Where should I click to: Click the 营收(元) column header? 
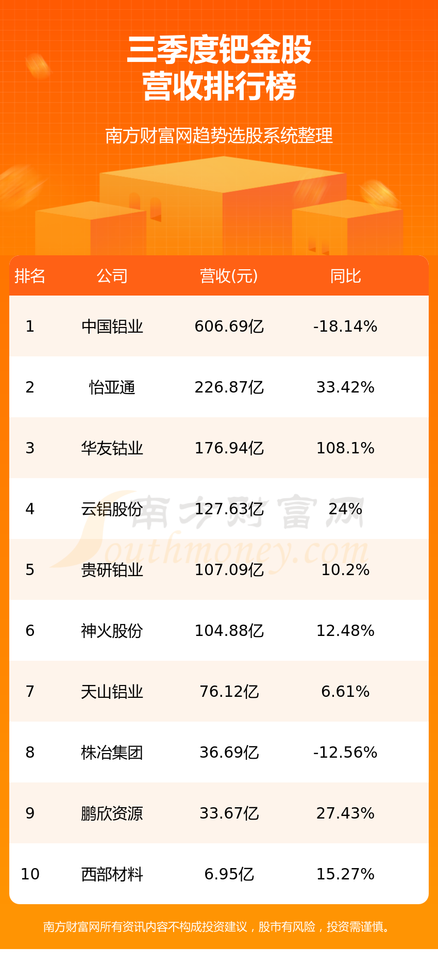click(229, 276)
